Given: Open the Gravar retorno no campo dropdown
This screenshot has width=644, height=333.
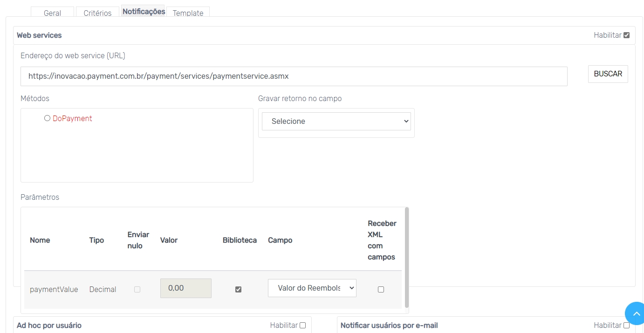Looking at the screenshot, I should click(x=336, y=121).
